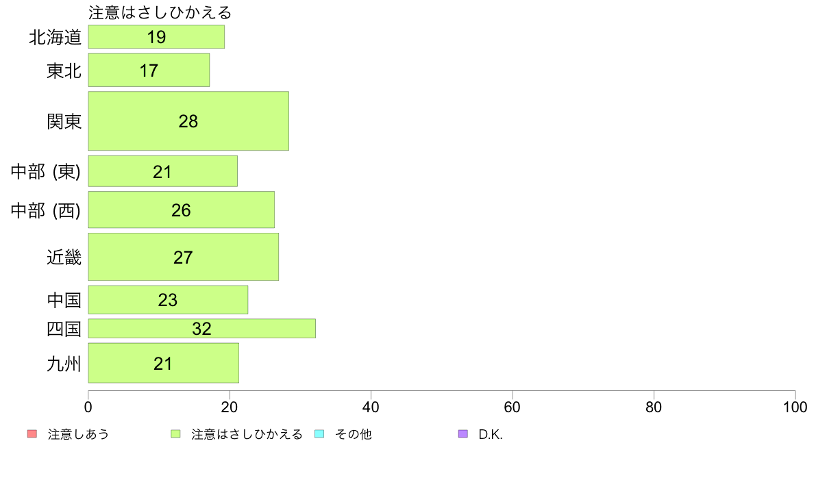This screenshot has height=504, width=814.
Task: Click the green 注意はさしひかえる legend swatch
Action: [x=175, y=434]
